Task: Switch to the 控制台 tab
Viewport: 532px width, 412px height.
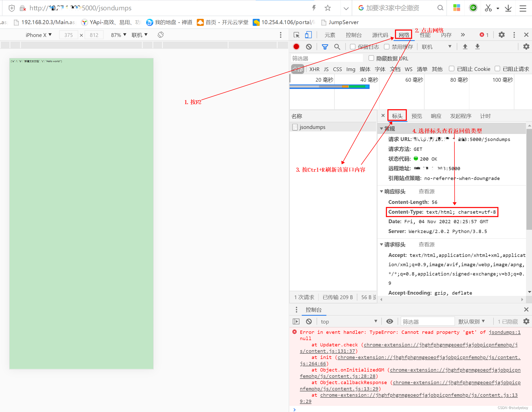Action: click(354, 35)
